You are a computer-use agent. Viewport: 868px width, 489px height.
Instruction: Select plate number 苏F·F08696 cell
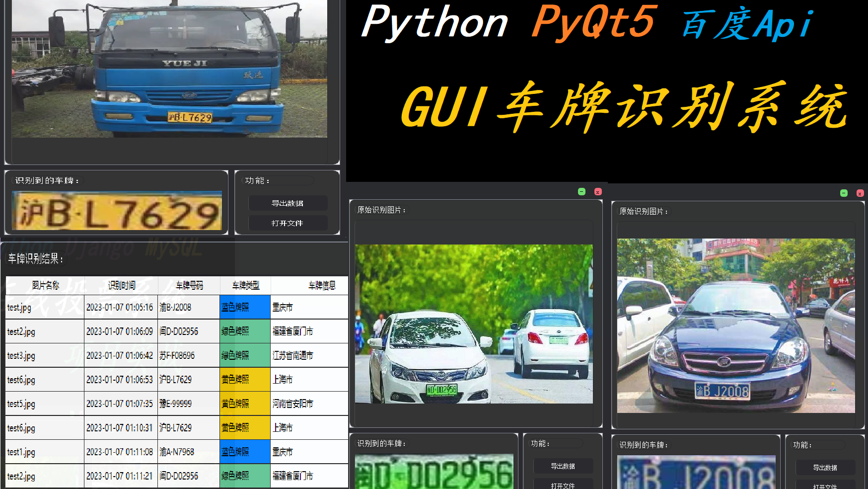189,355
